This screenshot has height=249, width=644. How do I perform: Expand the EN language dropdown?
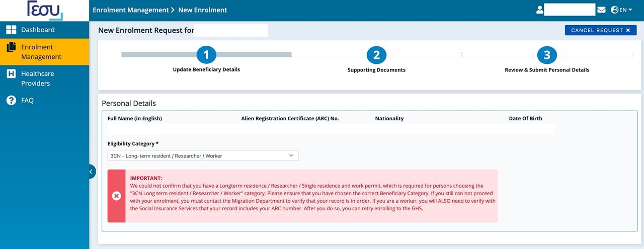[x=626, y=10]
